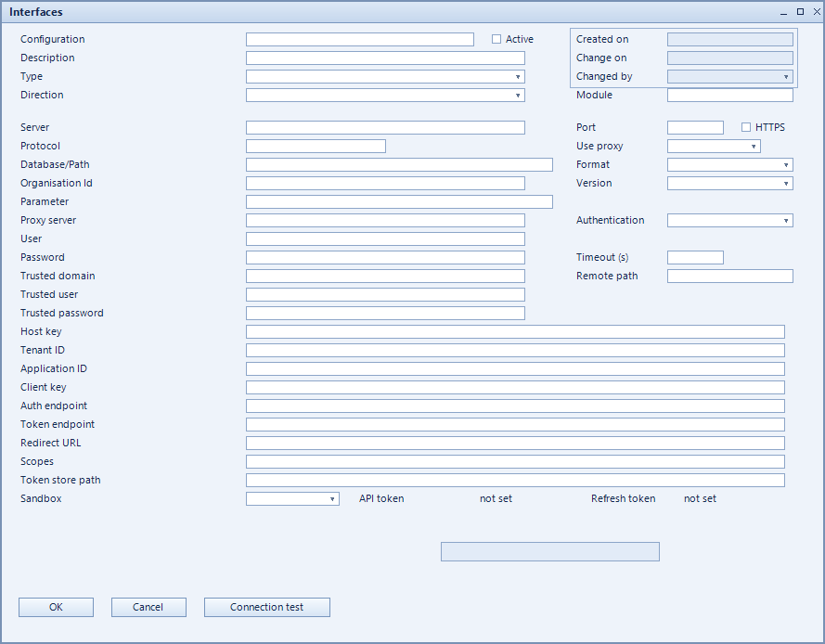Image resolution: width=825 pixels, height=644 pixels.
Task: Focus the Protocol input box
Action: 316,147
